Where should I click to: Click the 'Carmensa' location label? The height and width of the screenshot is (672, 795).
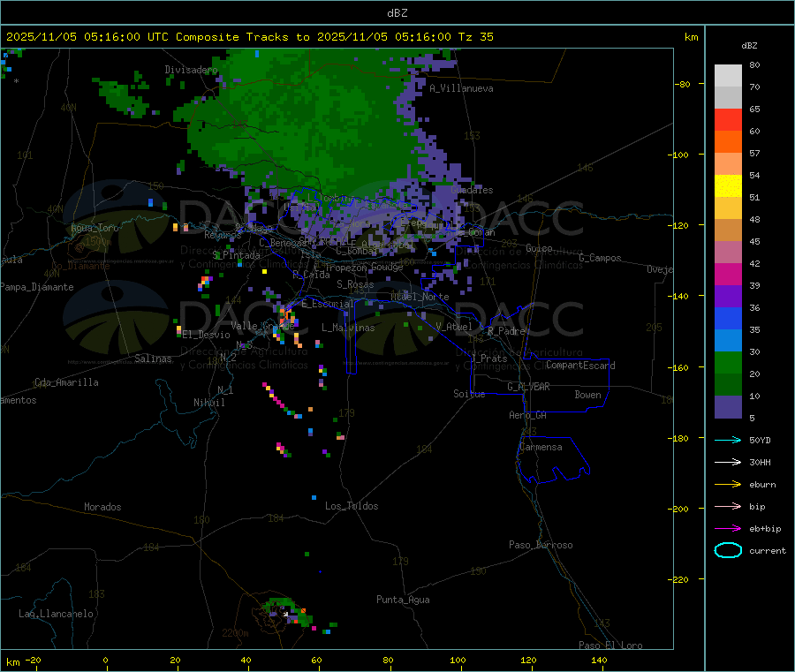[x=541, y=448]
